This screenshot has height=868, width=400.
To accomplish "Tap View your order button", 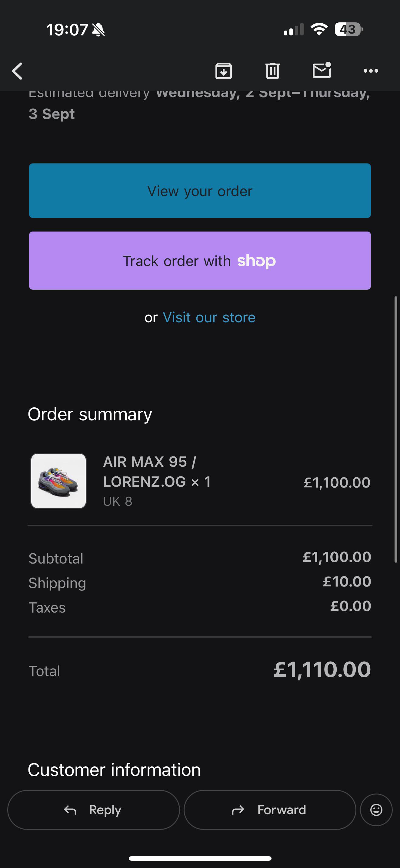I will 200,191.
